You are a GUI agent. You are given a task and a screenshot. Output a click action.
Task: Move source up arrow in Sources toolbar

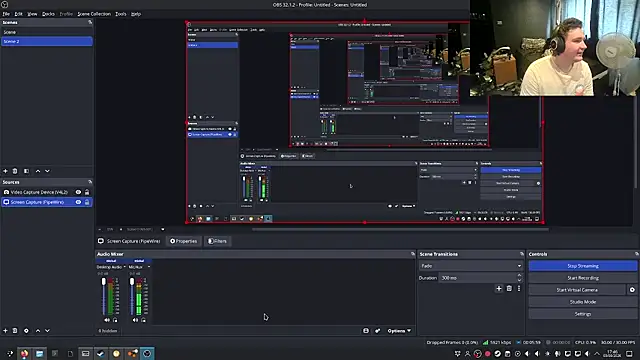pyautogui.click(x=38, y=331)
